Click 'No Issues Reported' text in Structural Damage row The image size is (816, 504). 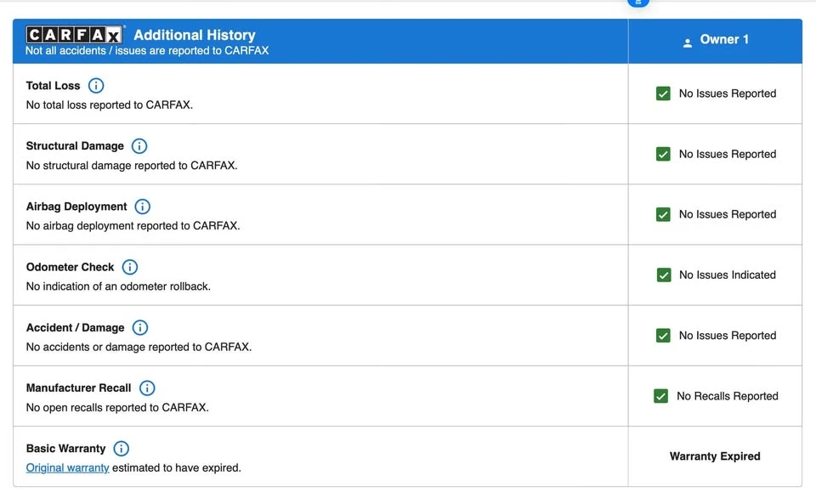click(728, 154)
